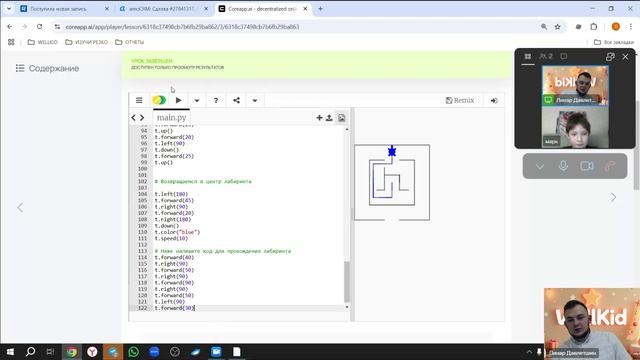Click the yellow-green trinket logo toggle
Viewport: 640px width, 360px height.
pyautogui.click(x=159, y=100)
